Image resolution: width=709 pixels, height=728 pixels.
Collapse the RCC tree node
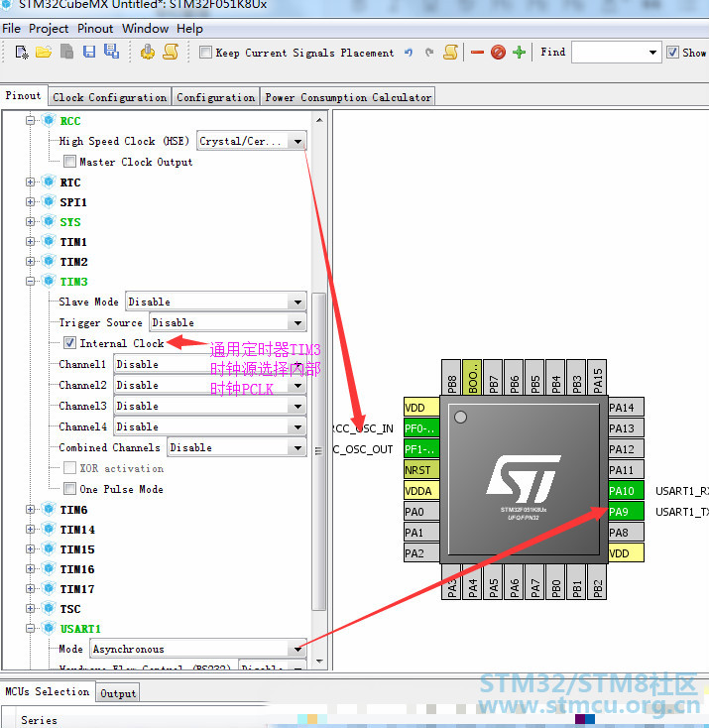click(30, 121)
